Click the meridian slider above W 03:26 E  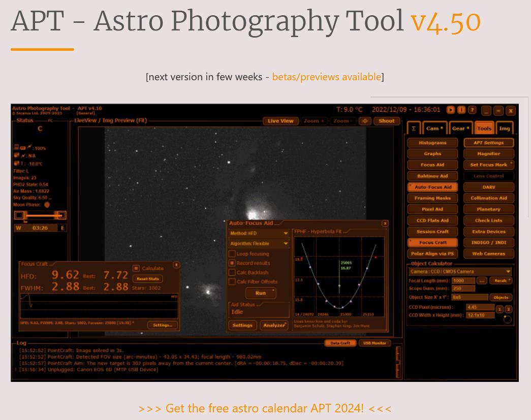coord(40,215)
